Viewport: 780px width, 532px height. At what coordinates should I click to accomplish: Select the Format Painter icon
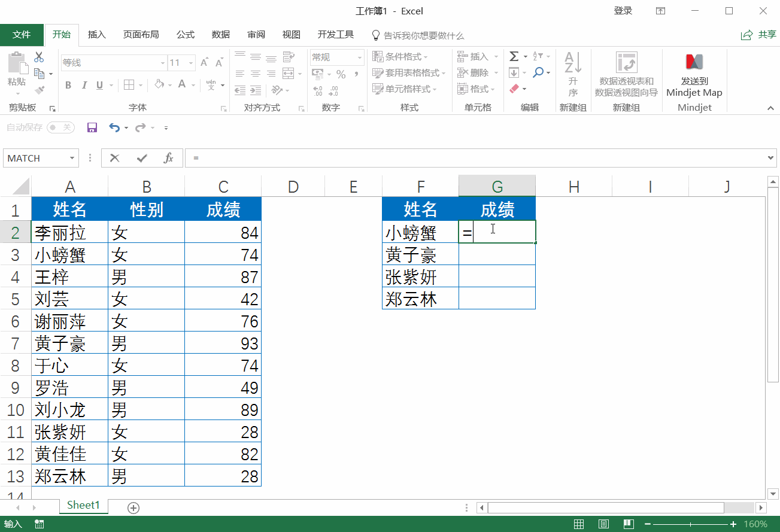(40, 89)
